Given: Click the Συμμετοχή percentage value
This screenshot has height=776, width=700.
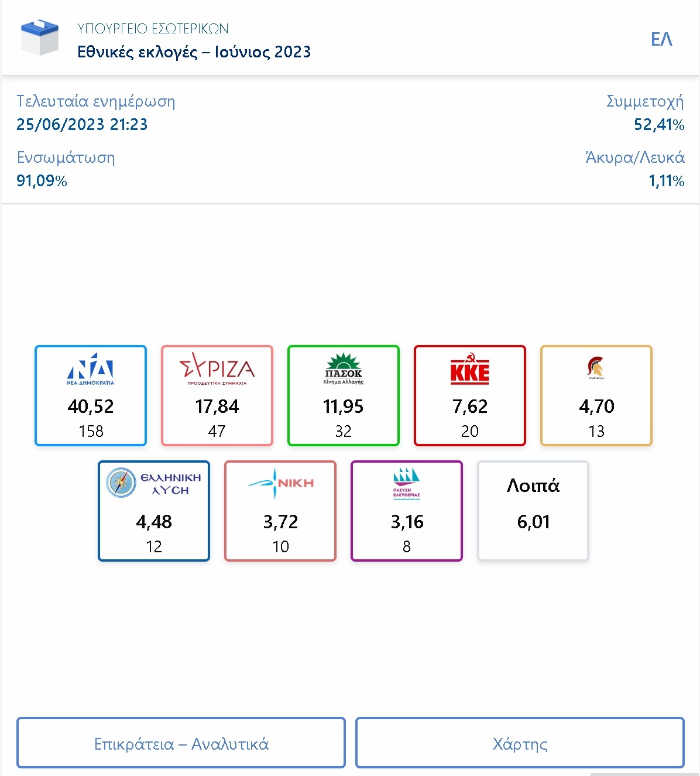Looking at the screenshot, I should point(659,124).
